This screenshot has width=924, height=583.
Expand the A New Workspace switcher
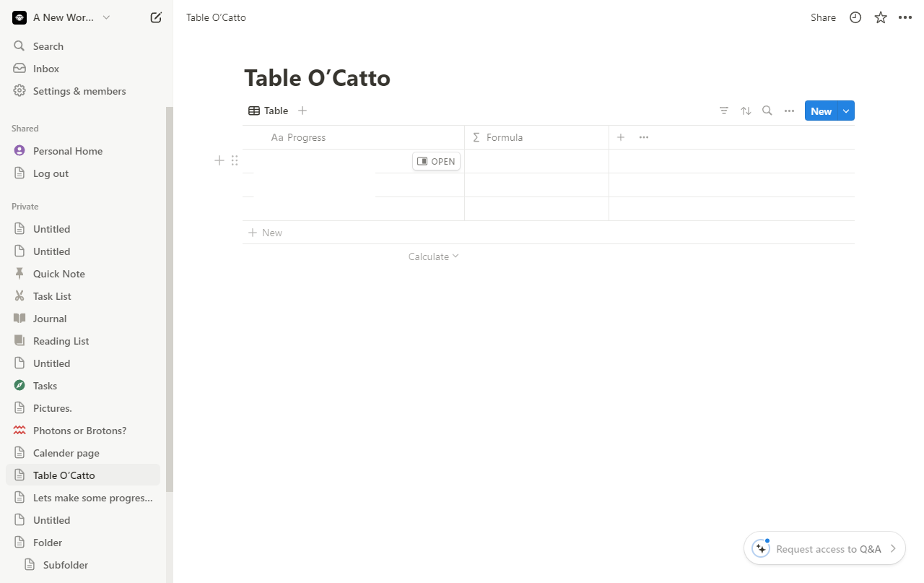[x=64, y=17]
